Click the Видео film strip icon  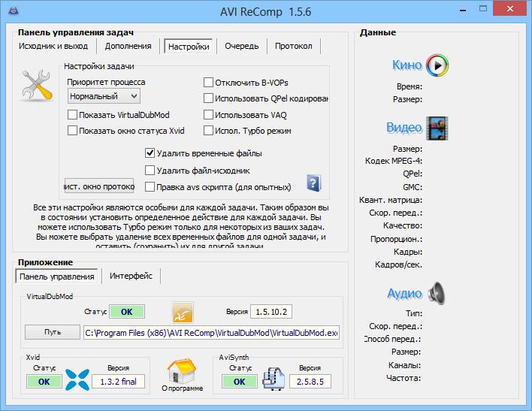437,128
